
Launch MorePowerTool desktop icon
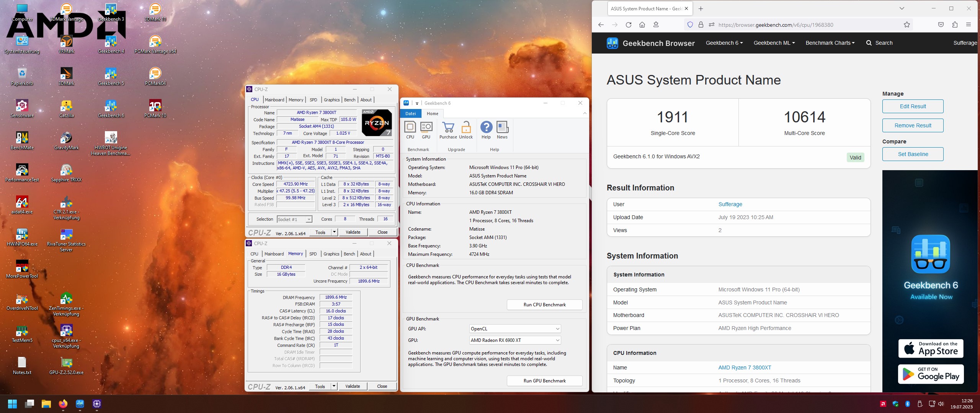click(x=22, y=269)
